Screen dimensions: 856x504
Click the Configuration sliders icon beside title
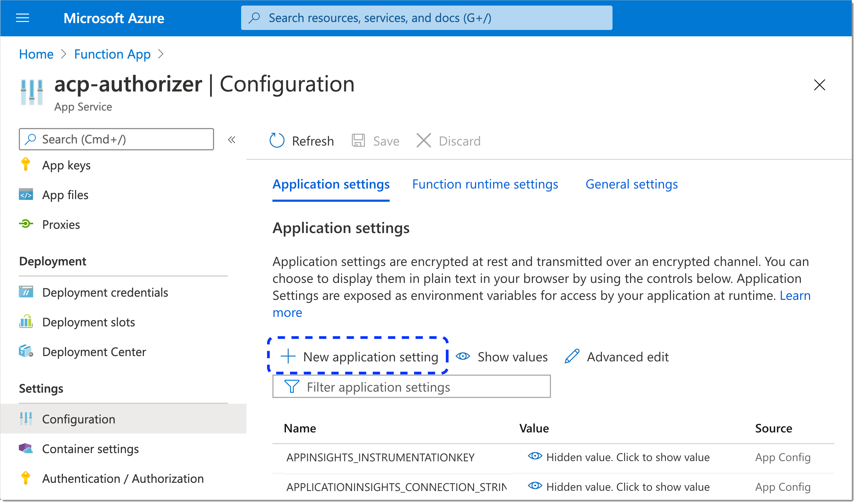click(x=32, y=92)
